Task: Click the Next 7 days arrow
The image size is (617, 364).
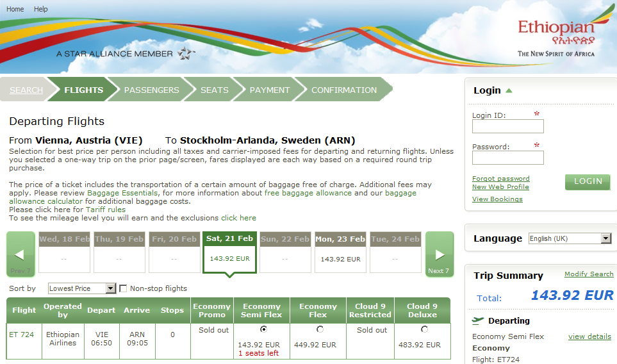Action: point(439,254)
